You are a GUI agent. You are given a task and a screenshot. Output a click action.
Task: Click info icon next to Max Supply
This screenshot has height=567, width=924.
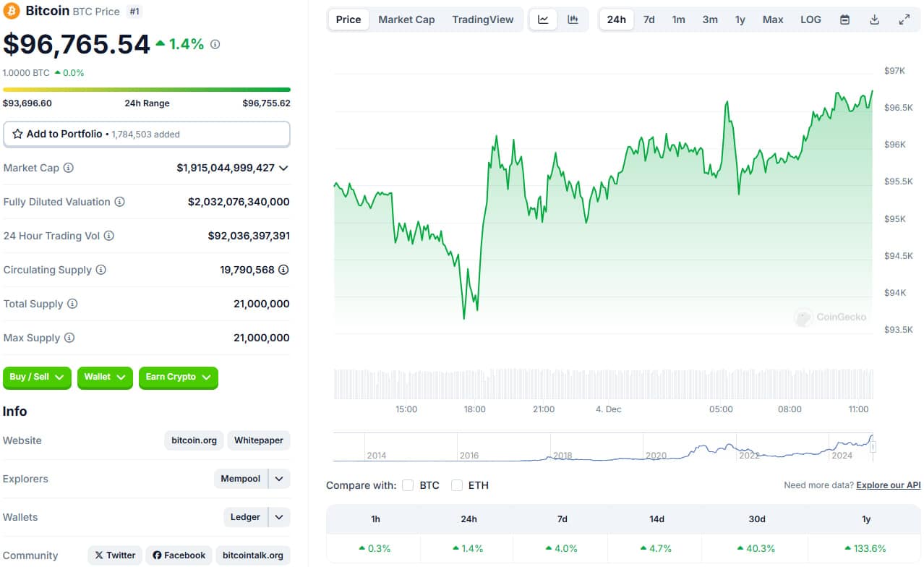point(69,338)
